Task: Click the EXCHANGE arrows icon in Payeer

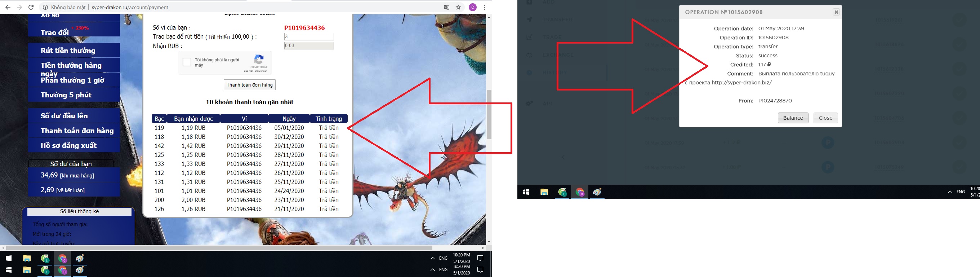Action: click(529, 55)
